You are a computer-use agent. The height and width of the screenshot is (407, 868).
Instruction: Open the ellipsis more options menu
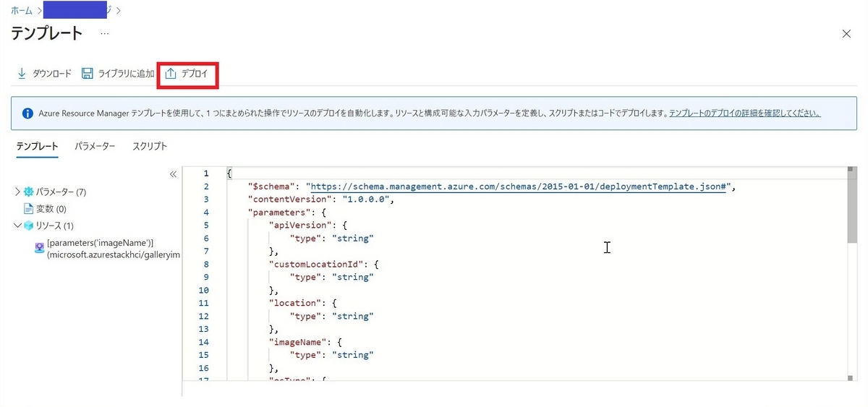pos(105,33)
